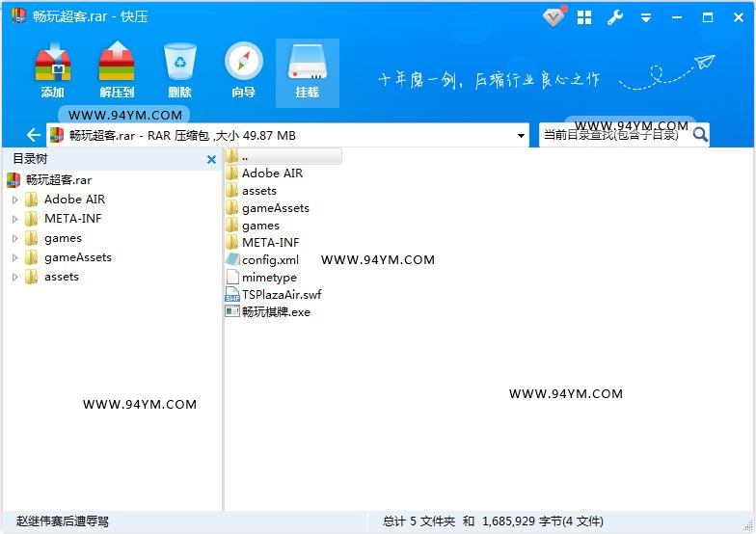Image resolution: width=756 pixels, height=534 pixels.
Task: Click the config.xml file icon
Action: [x=231, y=260]
